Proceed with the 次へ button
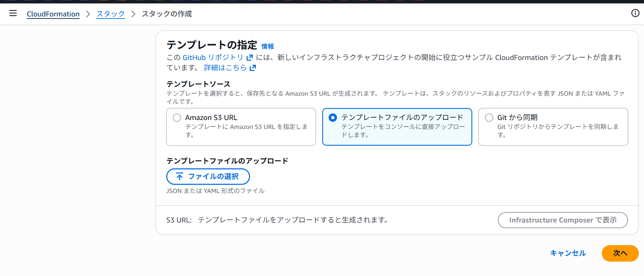644x276 pixels. click(x=620, y=253)
